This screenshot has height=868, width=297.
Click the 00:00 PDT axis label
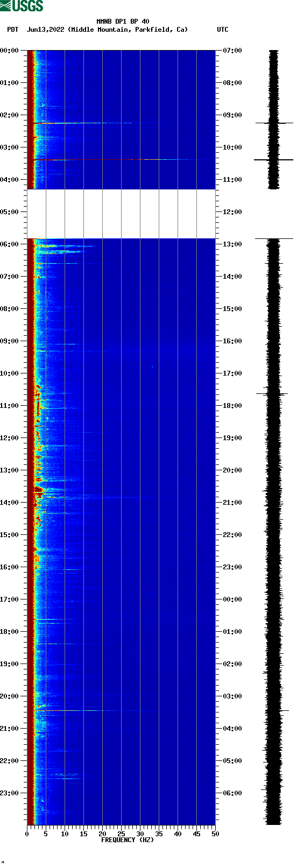coord(10,51)
